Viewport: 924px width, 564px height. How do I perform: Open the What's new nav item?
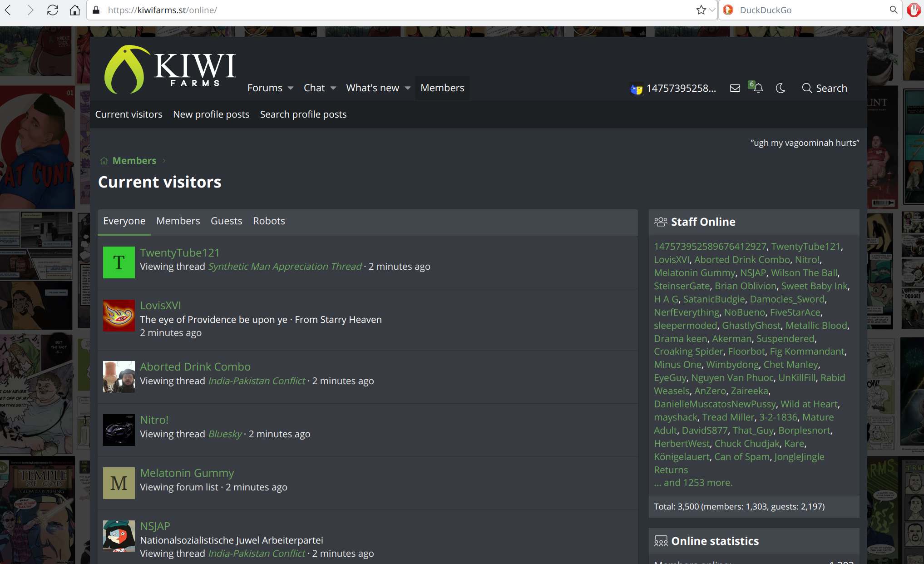pos(372,88)
